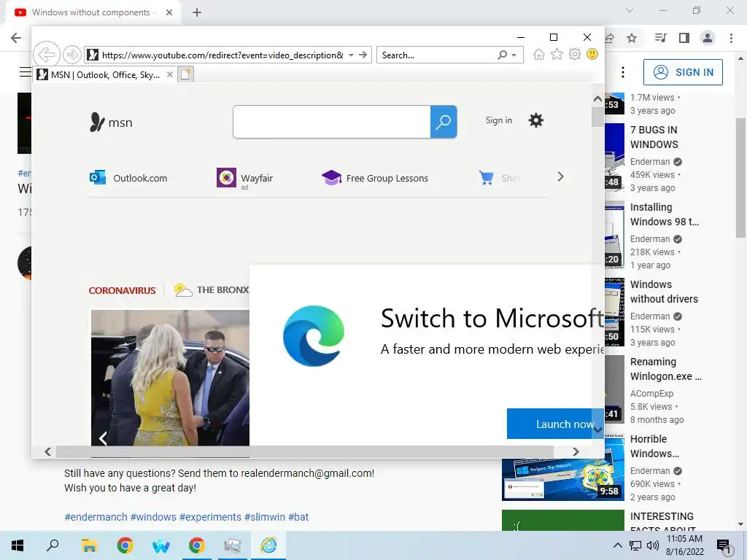
Task: Click the #bat hashtag
Action: tap(298, 517)
